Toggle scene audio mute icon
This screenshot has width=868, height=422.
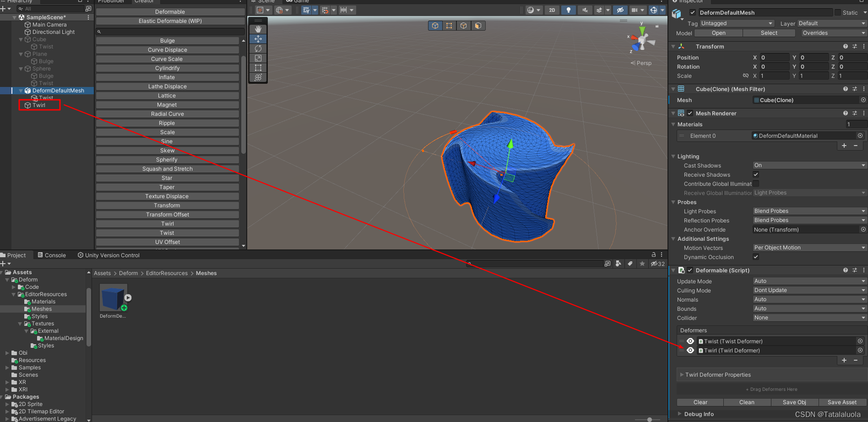[585, 10]
